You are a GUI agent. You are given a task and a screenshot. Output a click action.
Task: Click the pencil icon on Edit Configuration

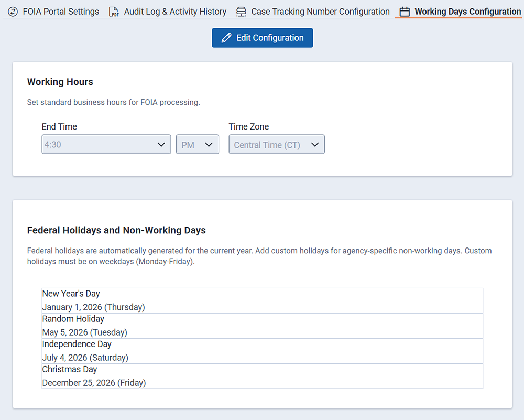click(226, 37)
